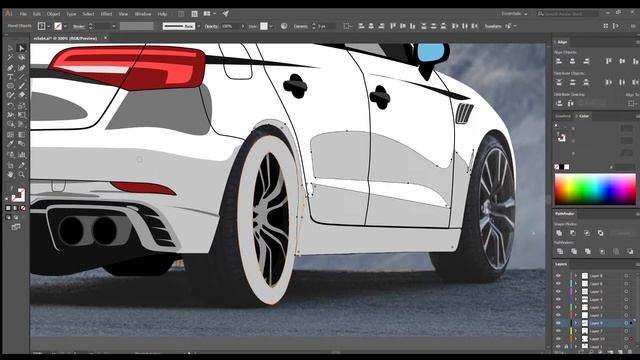This screenshot has width=640, height=360.
Task: Click Divide in Pathfinders row
Action: (560, 251)
